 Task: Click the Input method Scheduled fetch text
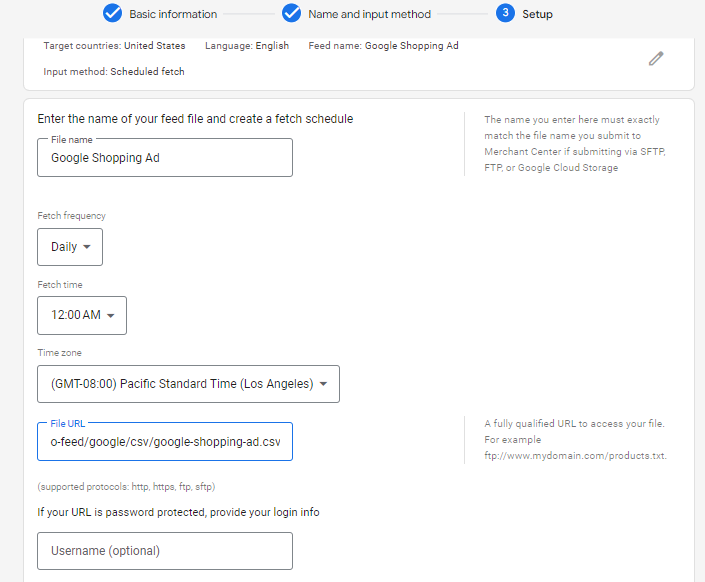tap(114, 72)
